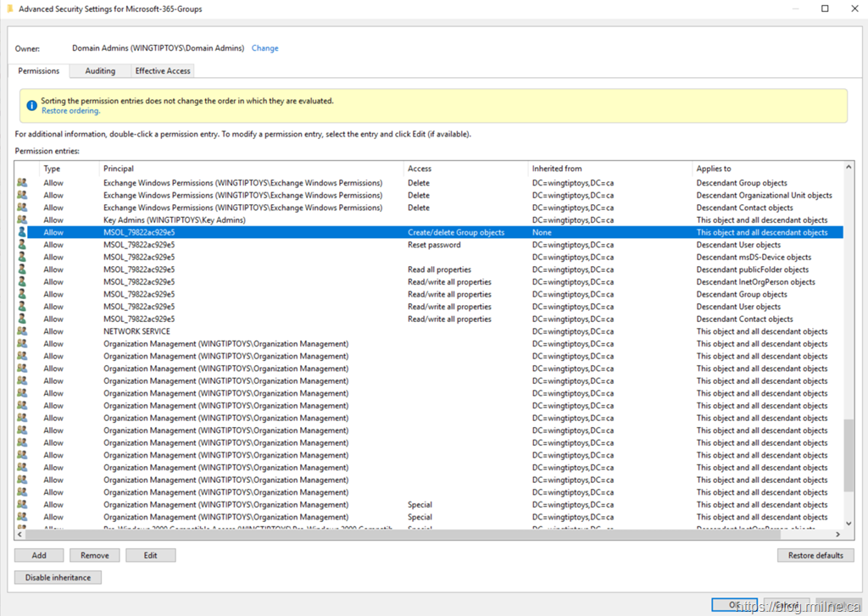Switch to the Auditing tab
The width and height of the screenshot is (868, 616).
click(100, 71)
